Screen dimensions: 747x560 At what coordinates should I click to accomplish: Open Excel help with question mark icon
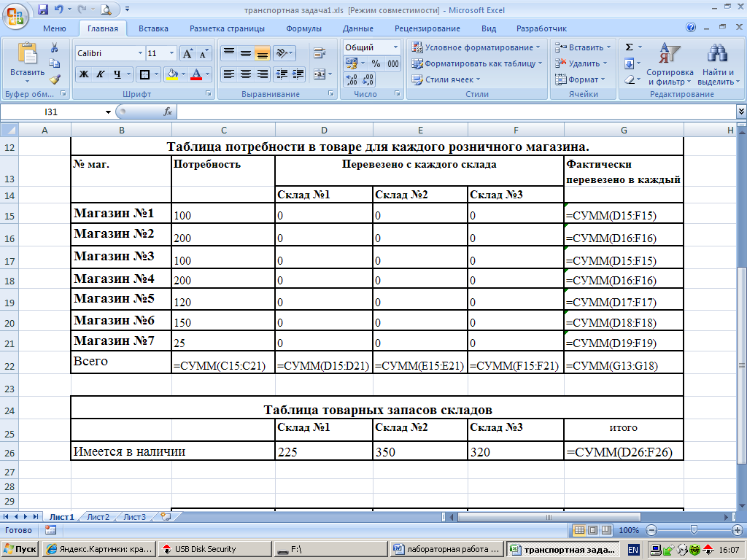point(691,28)
